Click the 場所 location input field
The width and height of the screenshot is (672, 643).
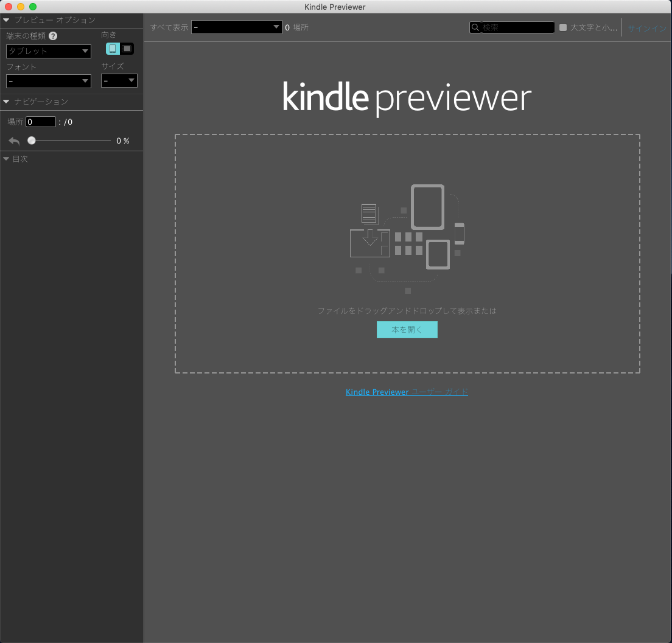coord(41,122)
